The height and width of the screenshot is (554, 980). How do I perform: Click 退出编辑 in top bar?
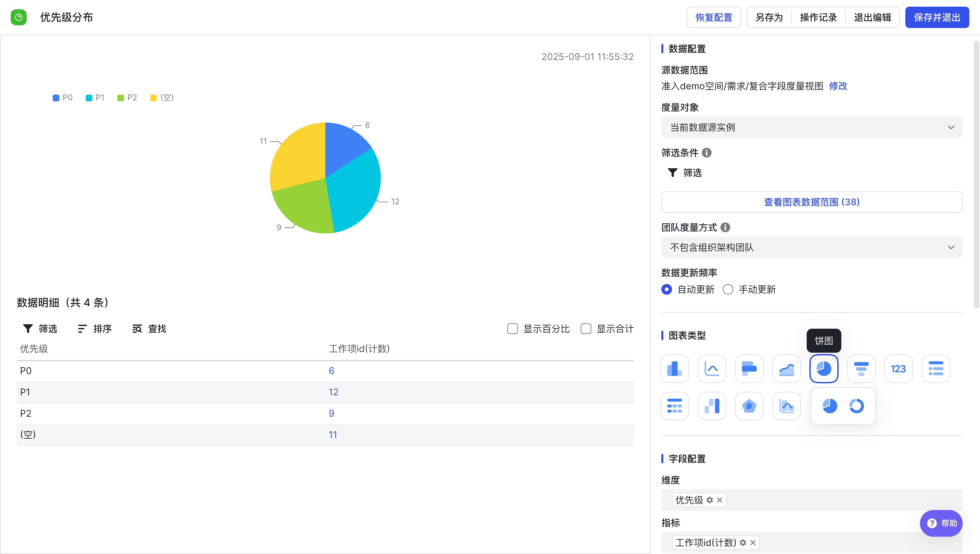(872, 17)
